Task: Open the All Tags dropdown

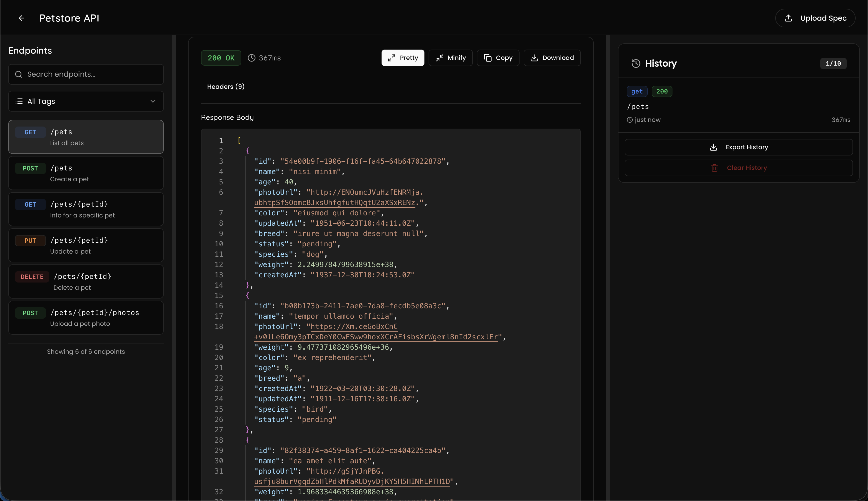Action: [x=86, y=101]
